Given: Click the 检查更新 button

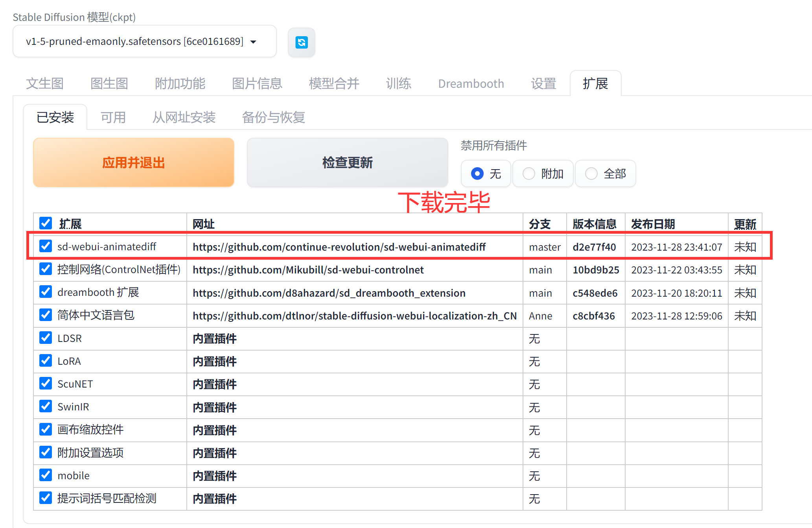Looking at the screenshot, I should pos(347,162).
